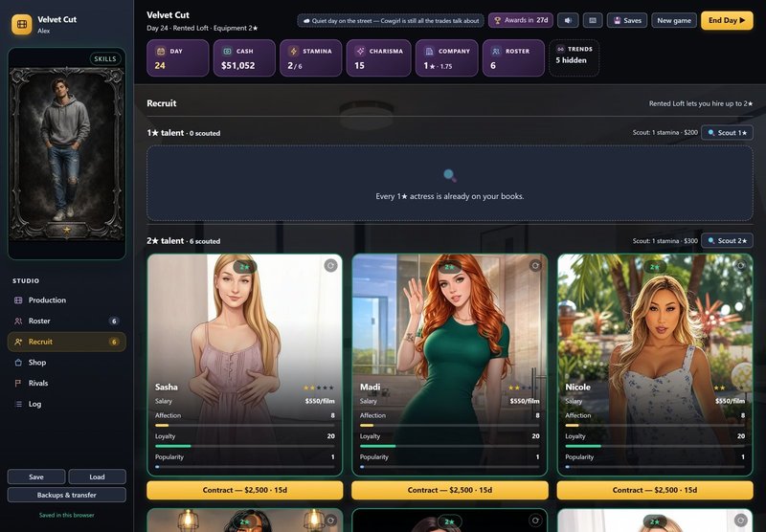Open the Rivals page
766x532 pixels.
coord(66,383)
